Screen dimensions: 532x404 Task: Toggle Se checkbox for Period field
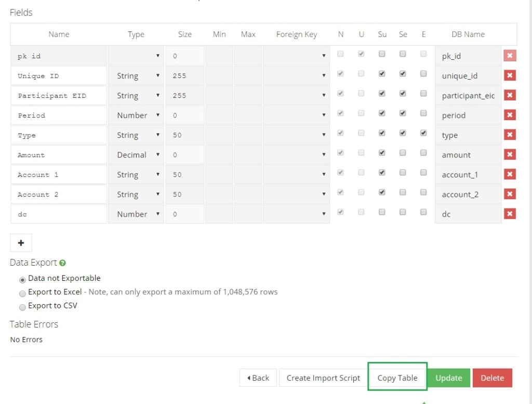point(403,113)
